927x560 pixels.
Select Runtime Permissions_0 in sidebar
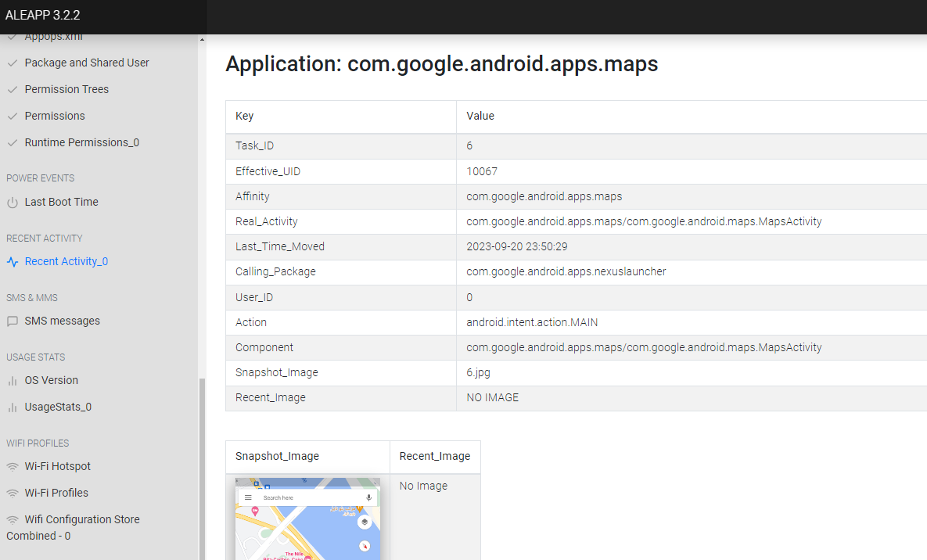tap(81, 142)
